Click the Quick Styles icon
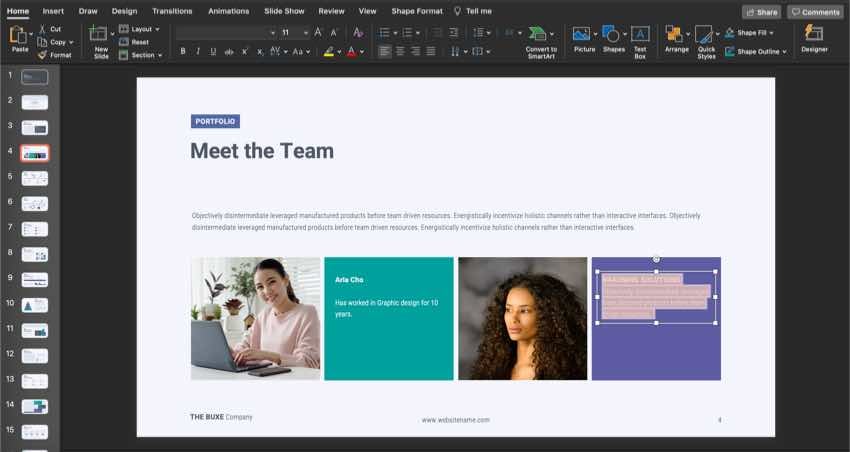Image resolution: width=850 pixels, height=452 pixels. pos(706,36)
